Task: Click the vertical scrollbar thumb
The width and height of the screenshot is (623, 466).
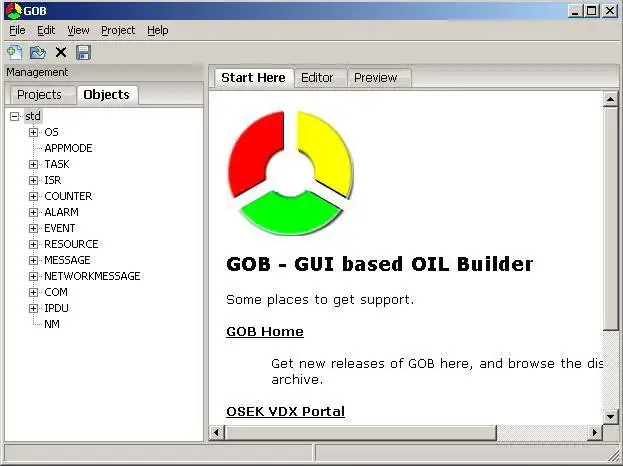Action: point(610,218)
